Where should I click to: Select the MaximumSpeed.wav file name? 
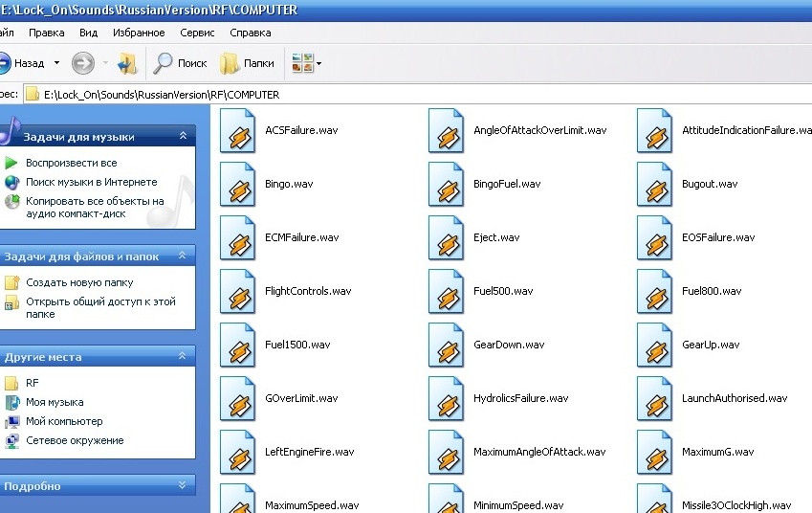tap(312, 505)
